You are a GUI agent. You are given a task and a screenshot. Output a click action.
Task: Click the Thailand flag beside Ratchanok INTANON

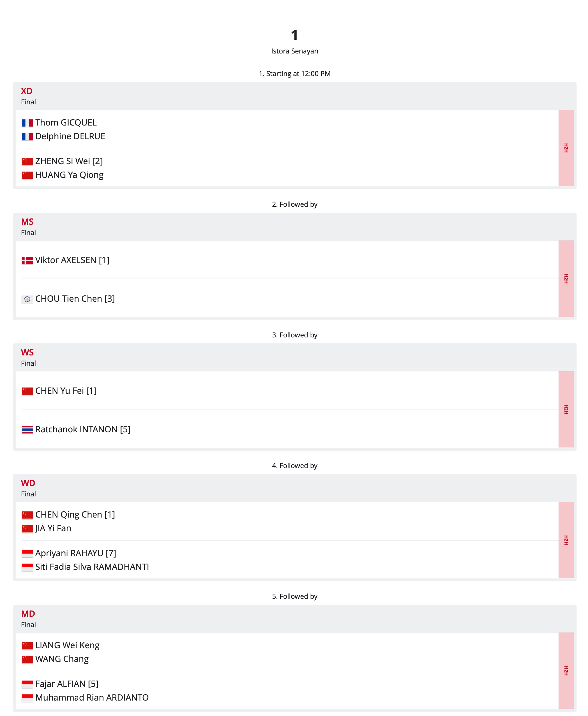27,429
